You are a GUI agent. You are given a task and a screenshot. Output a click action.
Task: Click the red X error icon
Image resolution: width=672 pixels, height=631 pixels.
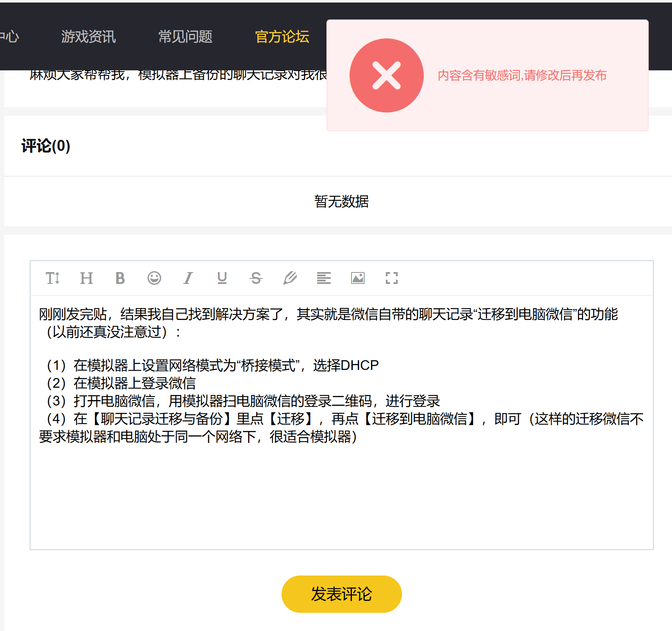[386, 75]
